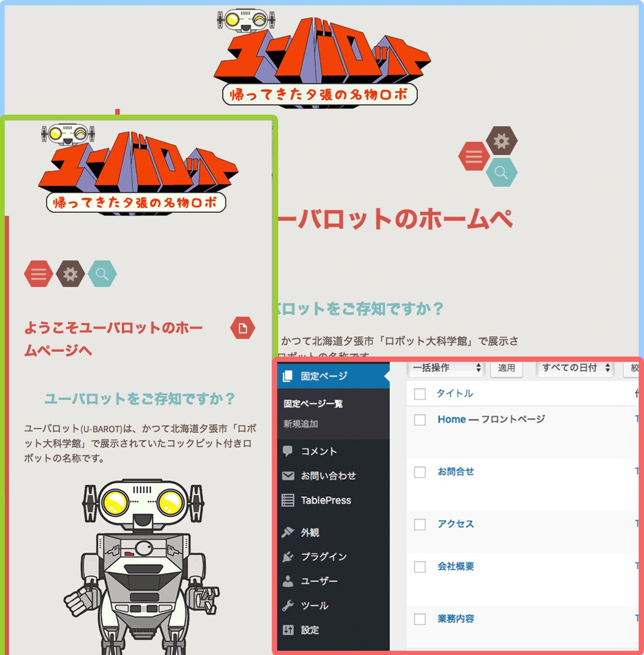This screenshot has height=655, width=644.
Task: Click the teal search hexagon in mobile view
Action: pos(102,274)
